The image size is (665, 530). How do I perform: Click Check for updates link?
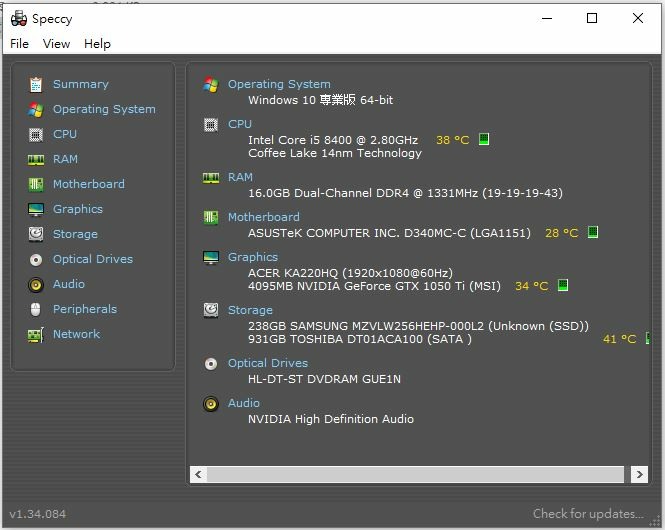click(x=588, y=514)
